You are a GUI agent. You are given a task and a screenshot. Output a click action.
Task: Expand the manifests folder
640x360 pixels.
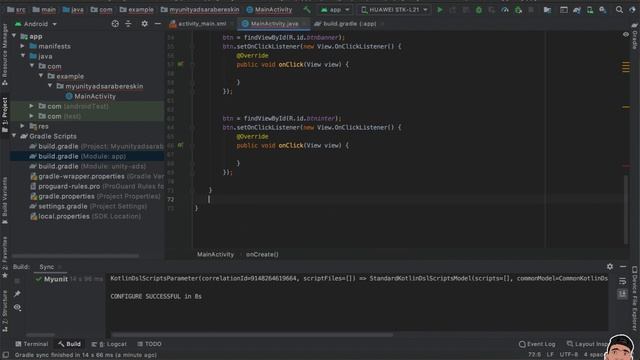point(23,46)
